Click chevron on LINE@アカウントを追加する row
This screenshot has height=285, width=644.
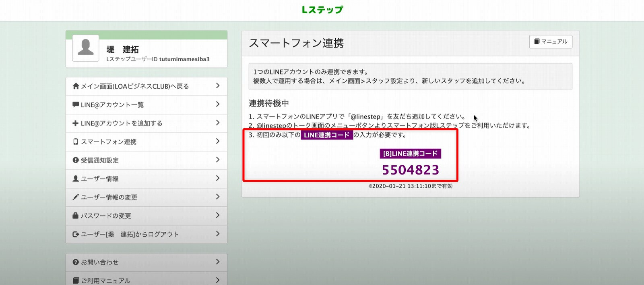coord(217,123)
